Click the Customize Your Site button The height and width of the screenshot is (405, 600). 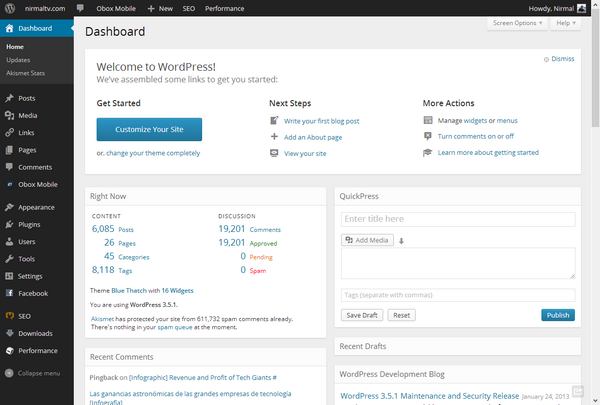point(149,129)
